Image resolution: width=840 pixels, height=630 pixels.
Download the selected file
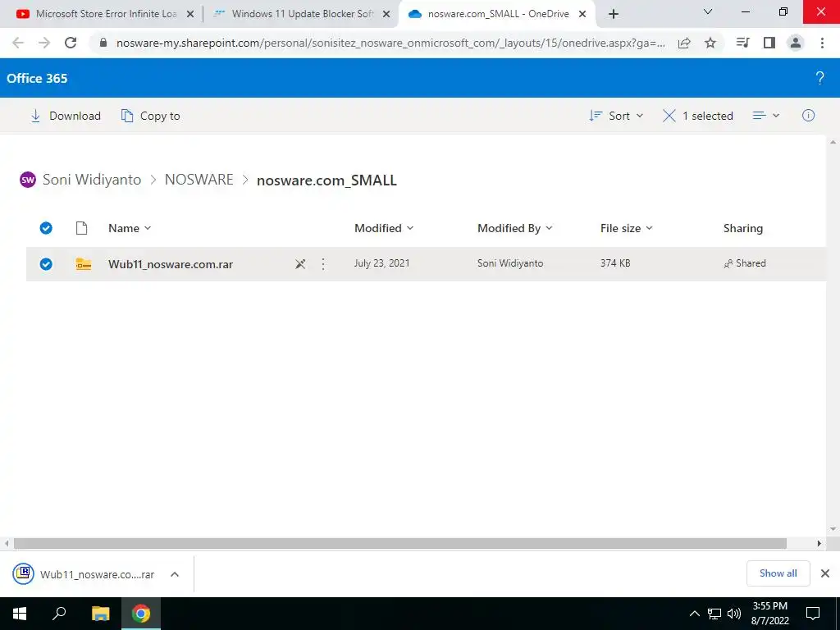[66, 116]
